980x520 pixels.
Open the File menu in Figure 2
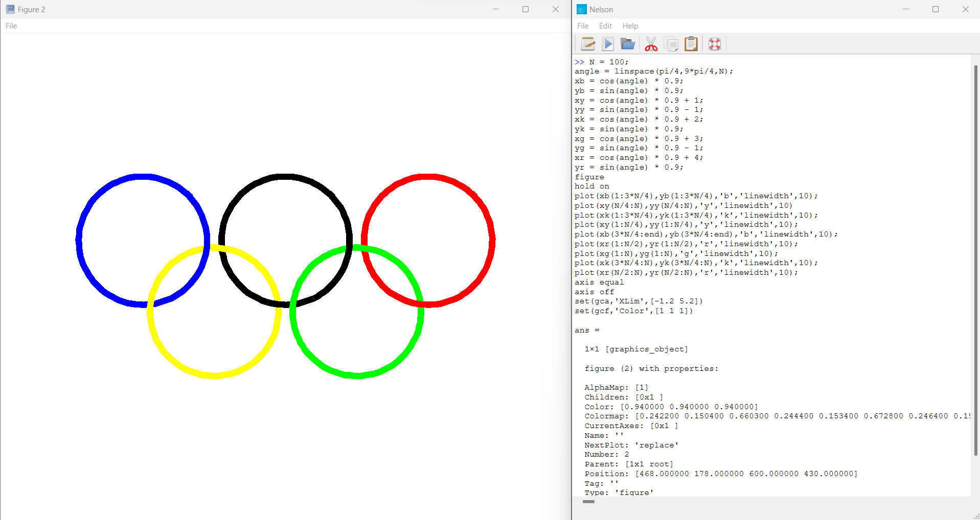point(11,26)
